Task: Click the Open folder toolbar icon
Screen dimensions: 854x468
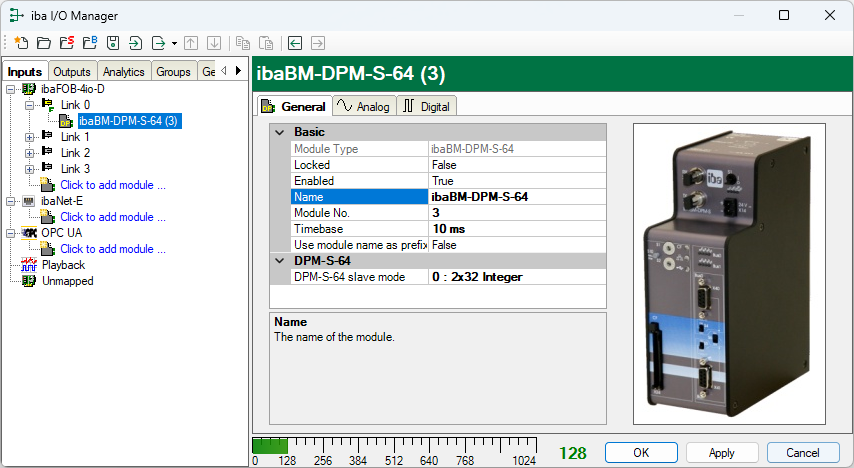Action: click(x=43, y=43)
